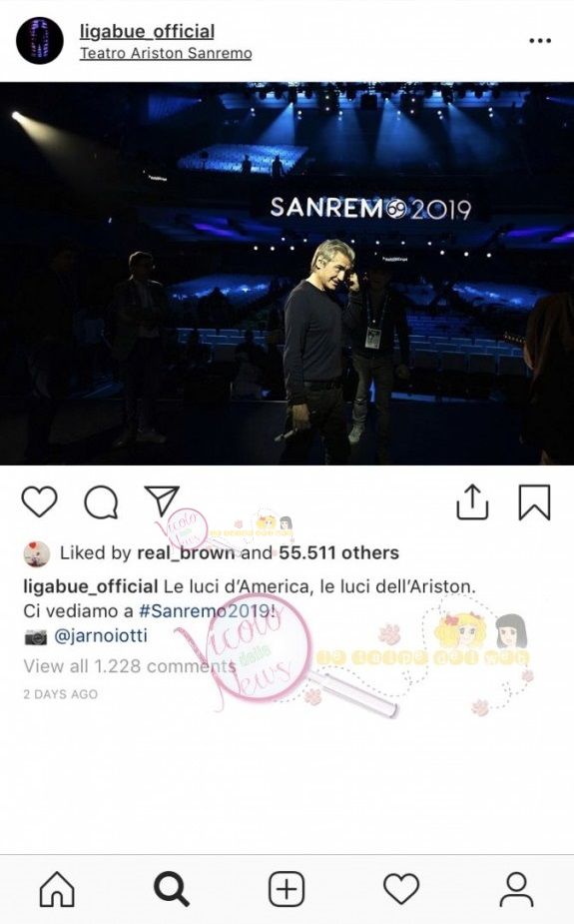Open the @jarnoiotti mention
This screenshot has height=924, width=574.
coord(100,636)
